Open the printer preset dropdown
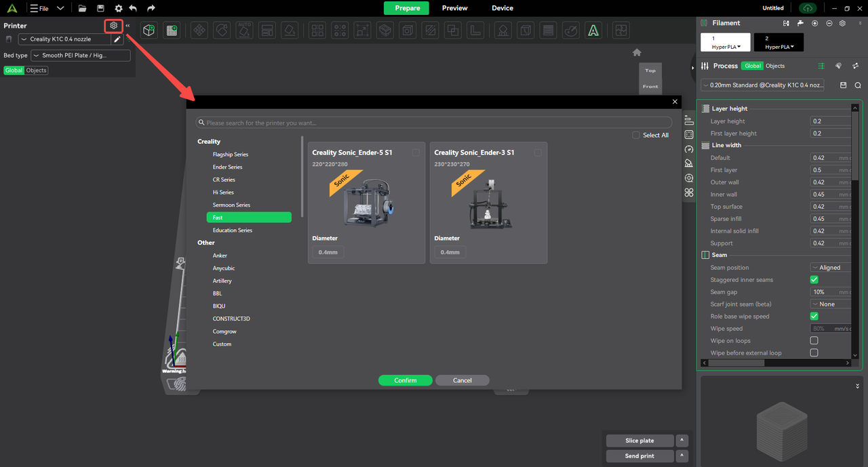Image resolution: width=868 pixels, height=467 pixels. coord(64,39)
